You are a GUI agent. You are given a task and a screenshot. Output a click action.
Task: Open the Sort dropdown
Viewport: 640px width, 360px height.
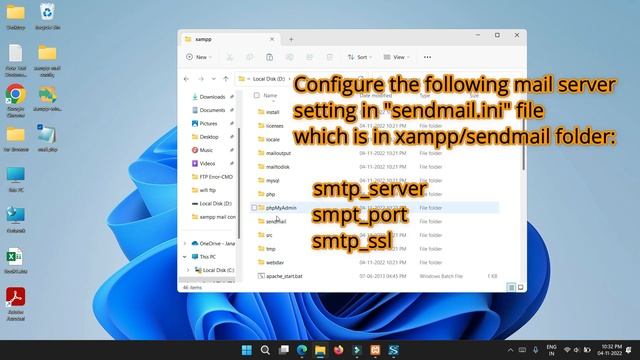pos(360,57)
